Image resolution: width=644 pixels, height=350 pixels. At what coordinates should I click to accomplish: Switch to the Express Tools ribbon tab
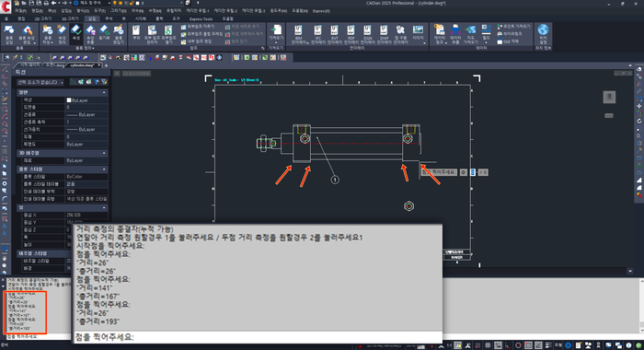pos(201,19)
